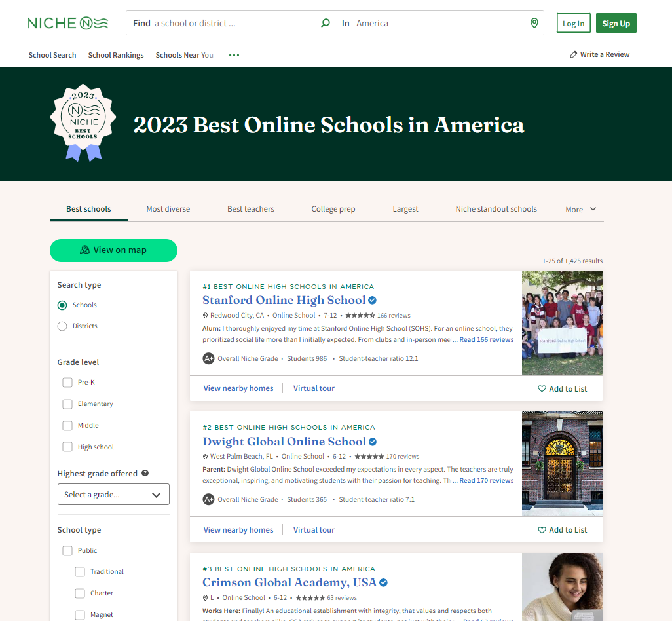The width and height of the screenshot is (672, 621).
Task: Click the search magnifier icon
Action: [326, 23]
